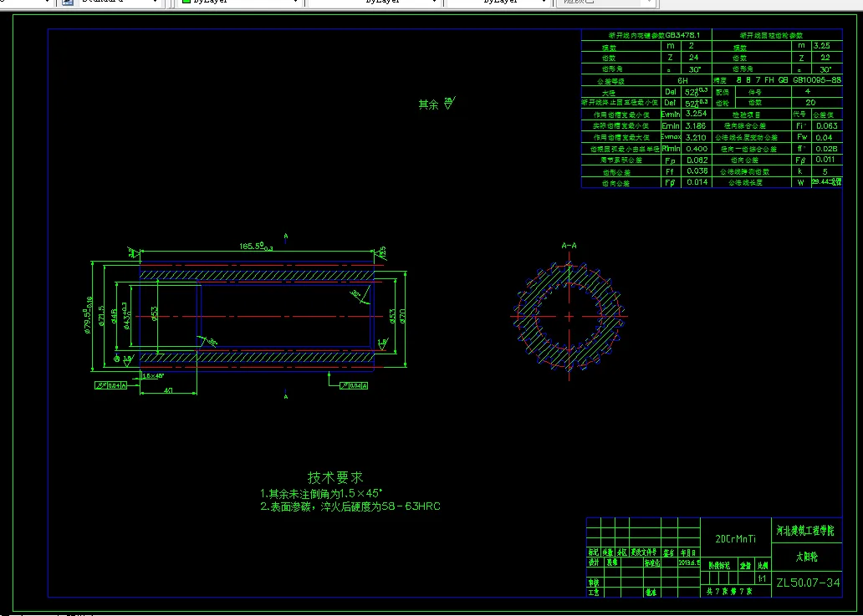Select the Evmin symbol cell
Viewport: 863px width, 616px height.
click(x=671, y=114)
